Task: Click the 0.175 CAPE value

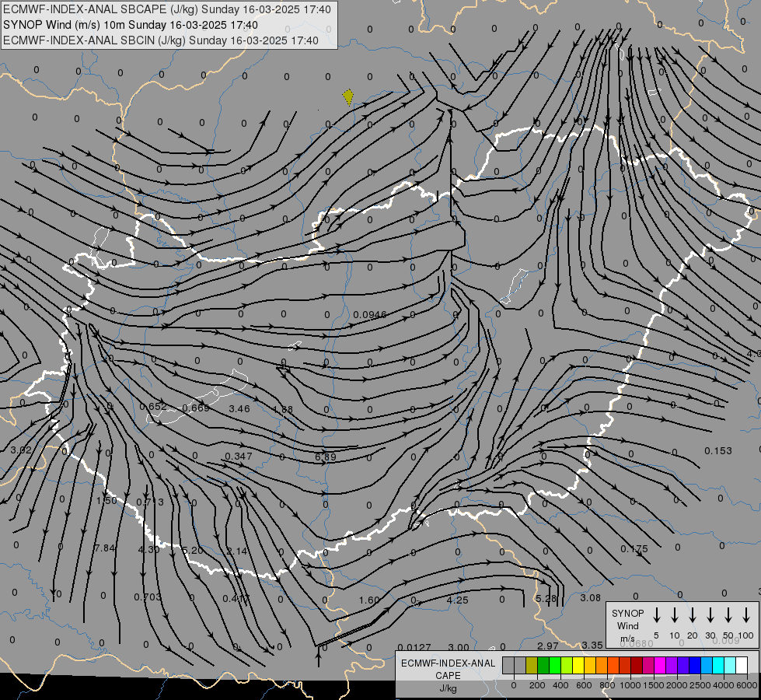Action: tap(634, 549)
